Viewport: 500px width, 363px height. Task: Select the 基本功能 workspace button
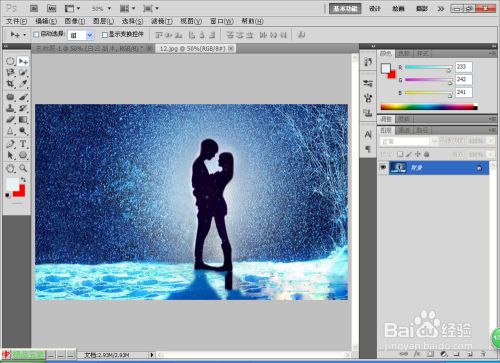(345, 9)
